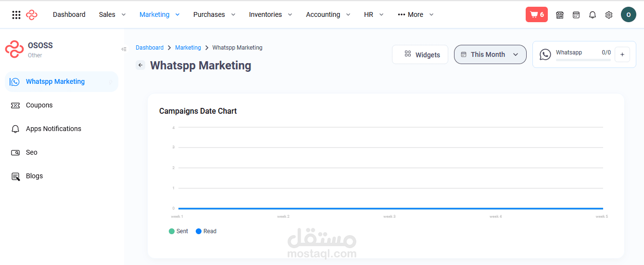Click the back arrow beside Whatspp Marketing
644x265 pixels.
(x=140, y=65)
